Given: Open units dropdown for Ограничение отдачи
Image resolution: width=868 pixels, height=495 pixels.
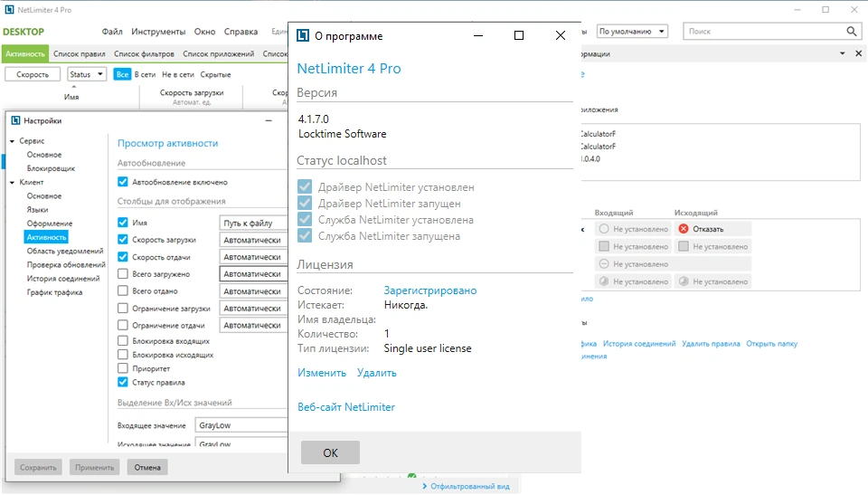Looking at the screenshot, I should tap(253, 326).
